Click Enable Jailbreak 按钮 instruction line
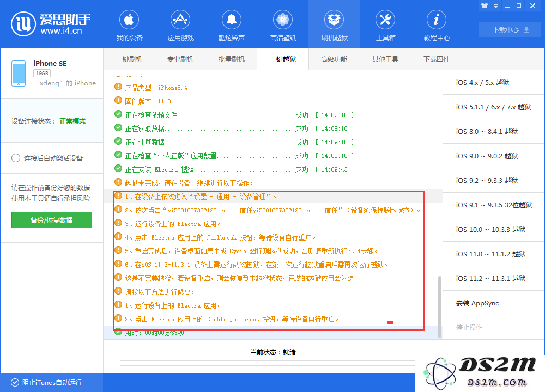The width and height of the screenshot is (545, 392). [232, 319]
